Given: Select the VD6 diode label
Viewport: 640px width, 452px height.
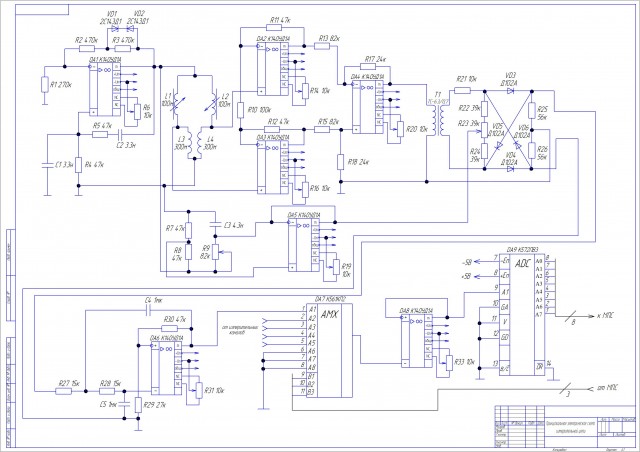Looking at the screenshot, I should coord(524,129).
